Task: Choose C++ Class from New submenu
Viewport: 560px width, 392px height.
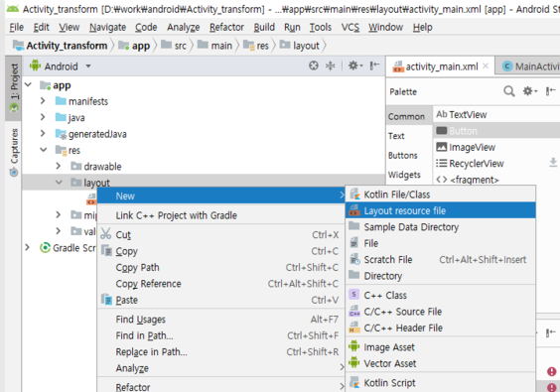Action: [x=441, y=295]
